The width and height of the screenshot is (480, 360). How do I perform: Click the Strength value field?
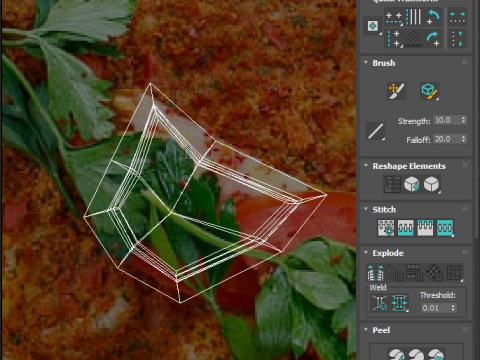[x=446, y=120]
